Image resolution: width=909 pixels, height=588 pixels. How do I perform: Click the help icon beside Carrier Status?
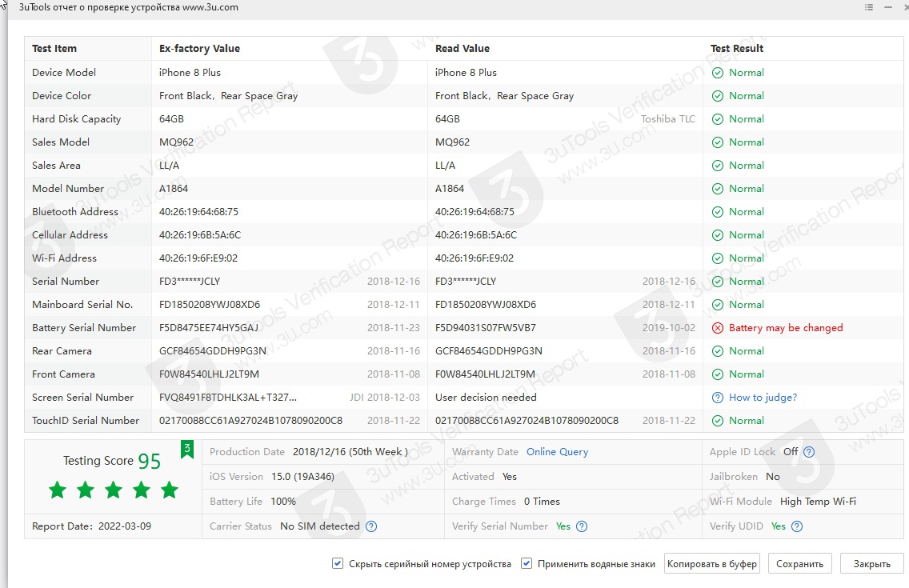pos(371,526)
